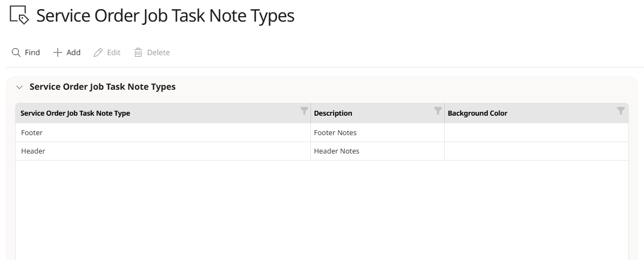Sort by Description column header
This screenshot has height=260, width=644.
[333, 113]
